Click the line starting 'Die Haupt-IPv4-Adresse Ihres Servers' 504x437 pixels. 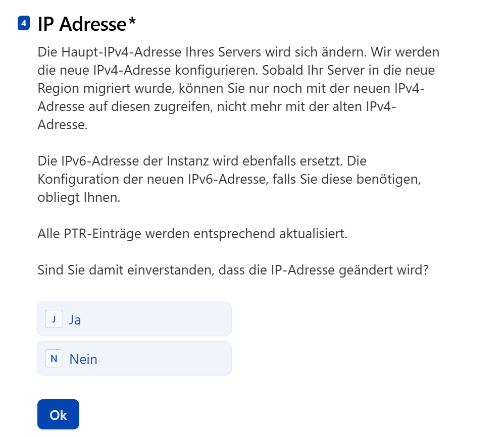pos(238,52)
